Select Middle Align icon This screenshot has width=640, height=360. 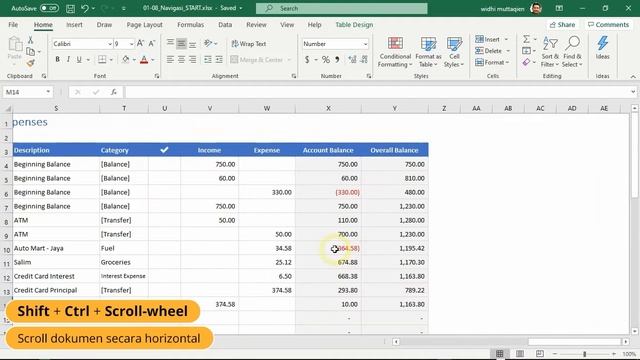pos(181,43)
